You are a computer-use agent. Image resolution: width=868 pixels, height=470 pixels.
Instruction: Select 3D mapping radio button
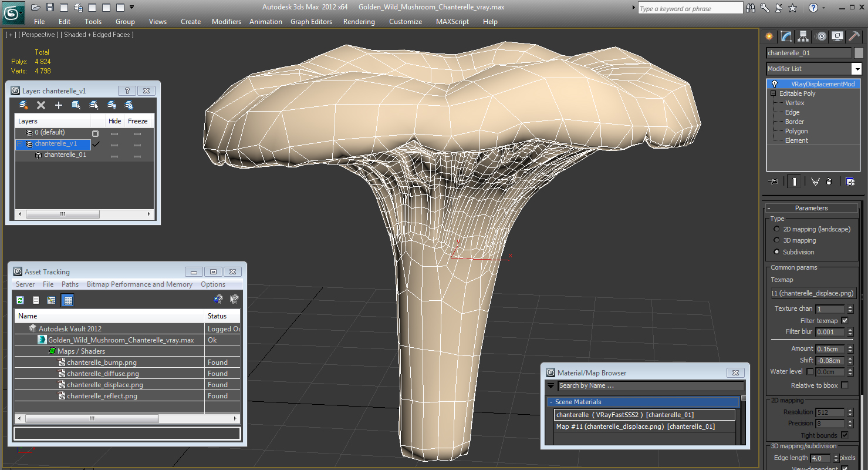click(777, 240)
